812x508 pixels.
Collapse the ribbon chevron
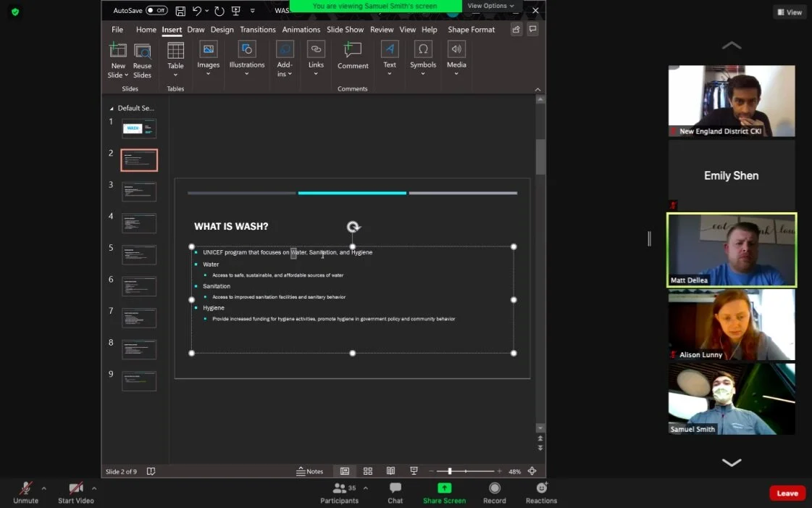click(537, 89)
